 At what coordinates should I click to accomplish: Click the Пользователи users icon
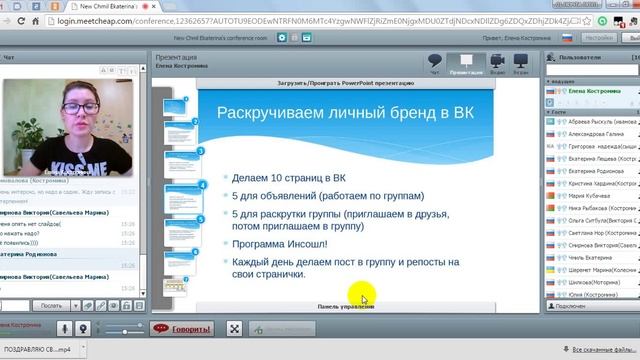(551, 57)
